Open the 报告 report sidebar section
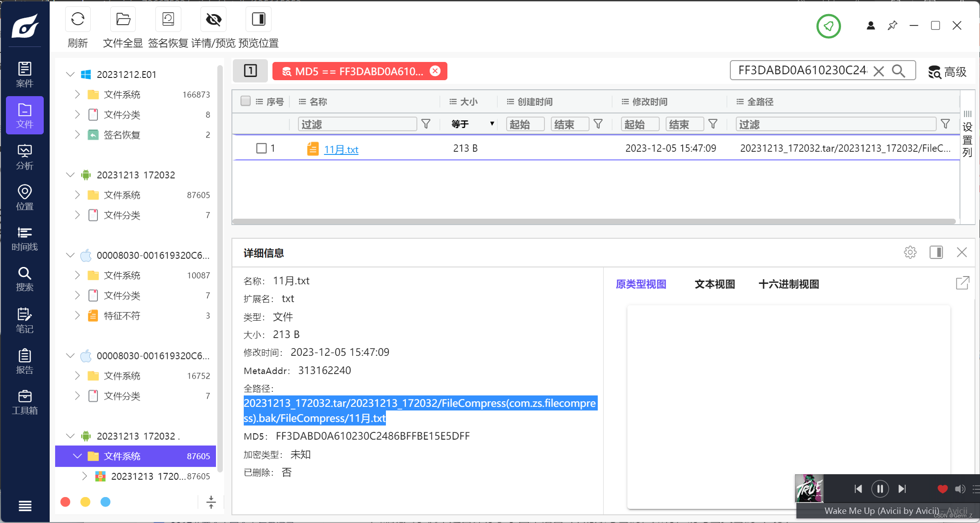 tap(25, 362)
